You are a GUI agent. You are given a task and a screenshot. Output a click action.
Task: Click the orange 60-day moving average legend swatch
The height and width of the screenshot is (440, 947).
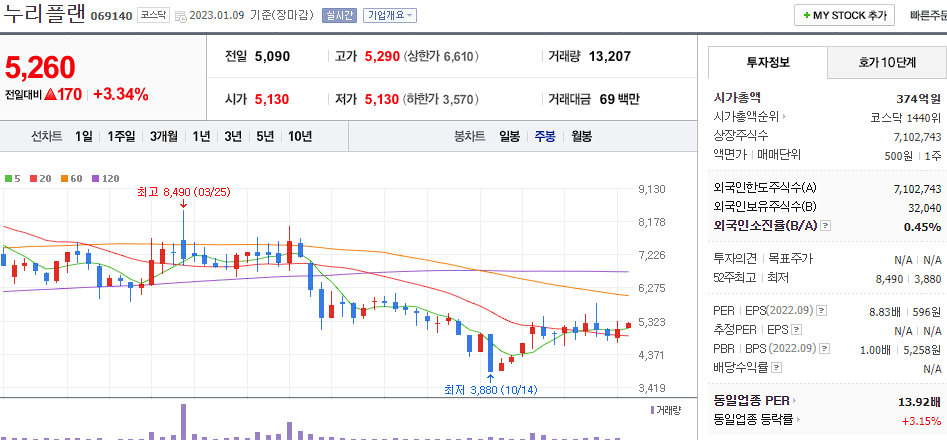(63, 179)
